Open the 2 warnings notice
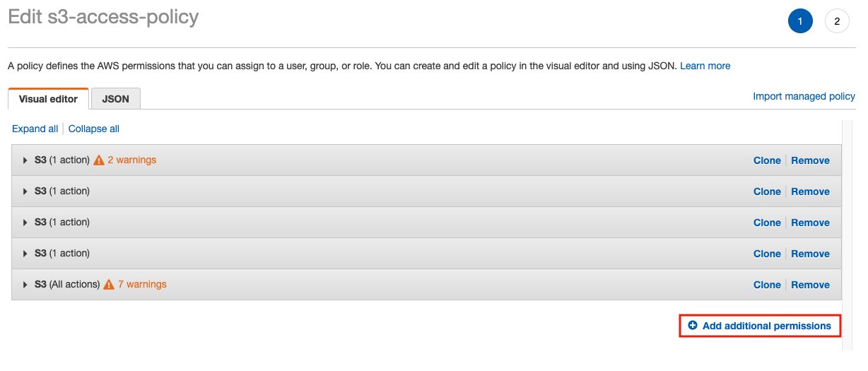 coord(132,160)
